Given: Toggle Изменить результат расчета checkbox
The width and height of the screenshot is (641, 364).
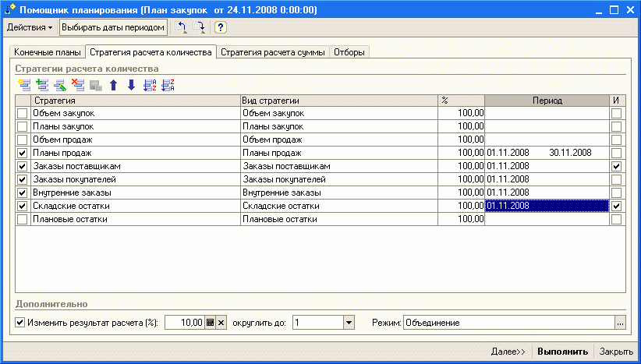Looking at the screenshot, I should 19,323.
